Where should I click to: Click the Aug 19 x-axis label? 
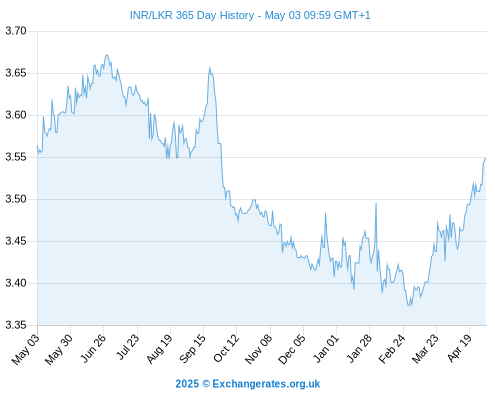point(159,348)
